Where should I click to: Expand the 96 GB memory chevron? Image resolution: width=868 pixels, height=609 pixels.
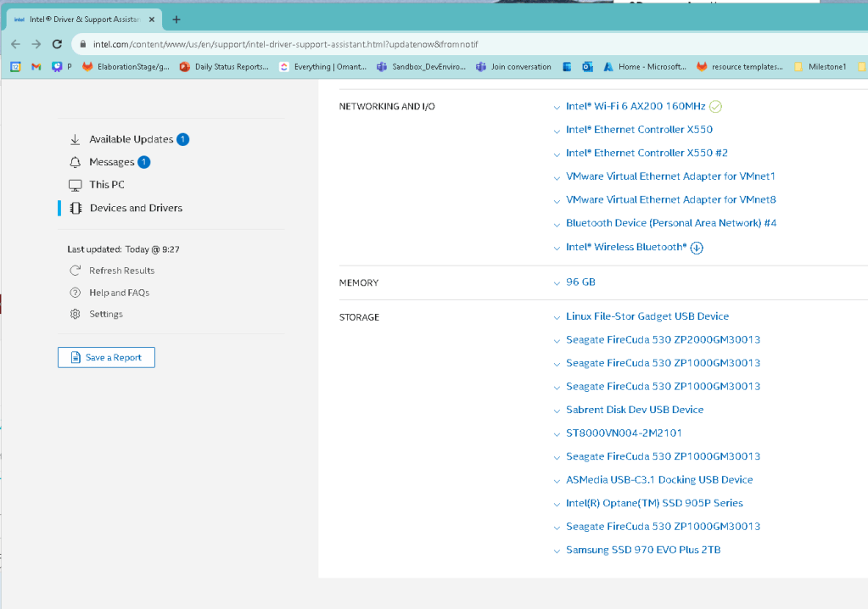point(557,283)
